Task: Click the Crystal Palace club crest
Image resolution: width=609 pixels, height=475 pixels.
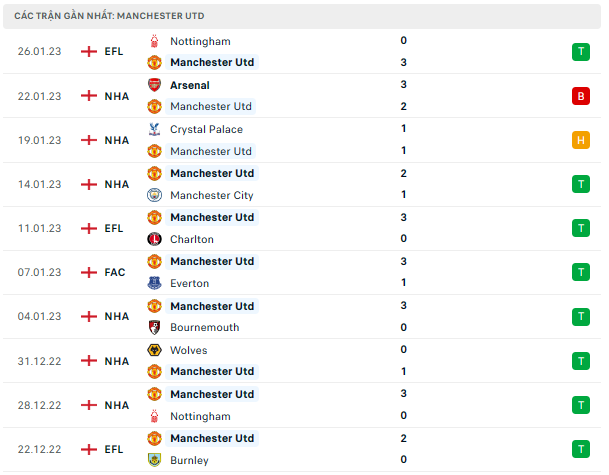Action: [154, 129]
